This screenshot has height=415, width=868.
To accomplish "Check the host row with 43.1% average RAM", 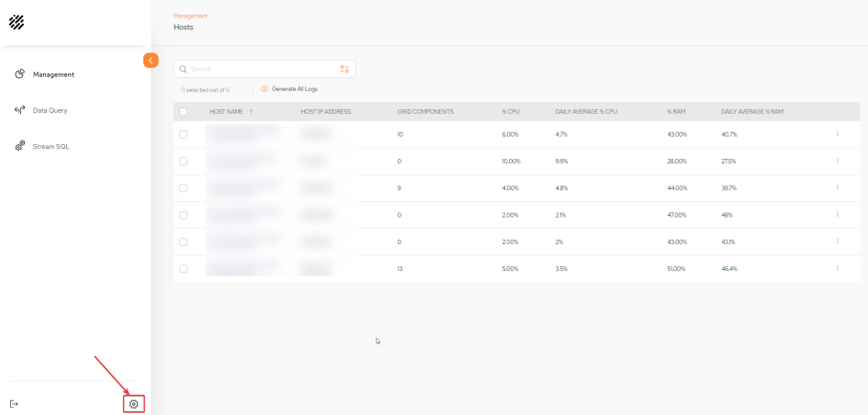I will (183, 241).
